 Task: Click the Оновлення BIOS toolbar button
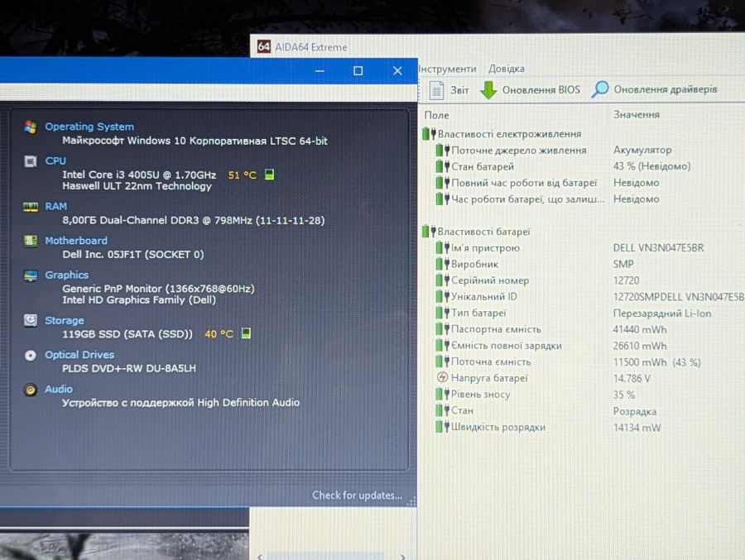530,90
